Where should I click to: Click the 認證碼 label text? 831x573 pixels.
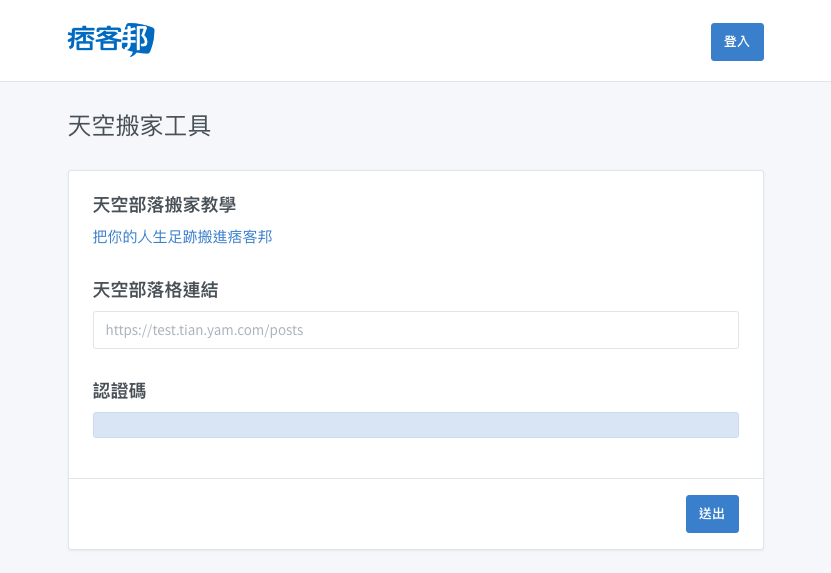tap(119, 391)
